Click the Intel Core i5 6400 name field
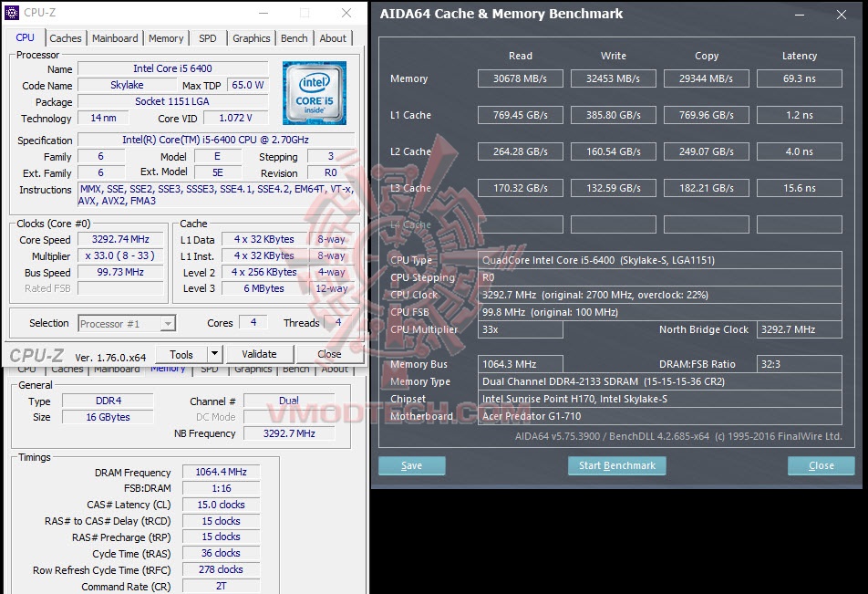The image size is (868, 594). pyautogui.click(x=172, y=68)
